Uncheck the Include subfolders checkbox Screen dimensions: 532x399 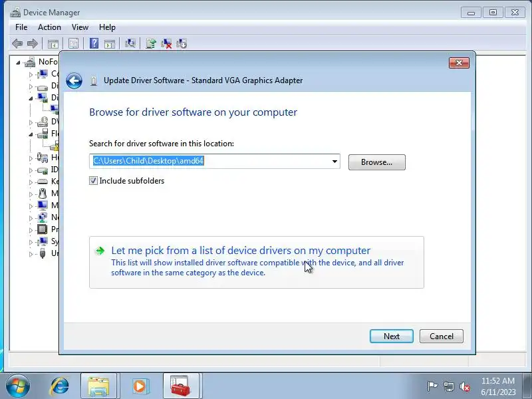(93, 181)
